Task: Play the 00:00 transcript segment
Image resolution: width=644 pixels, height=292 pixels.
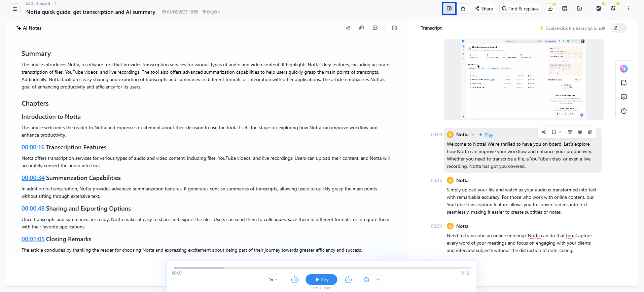Action: coord(486,135)
